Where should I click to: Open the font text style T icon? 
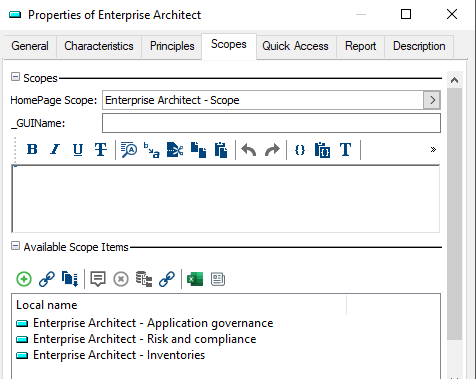pos(345,150)
